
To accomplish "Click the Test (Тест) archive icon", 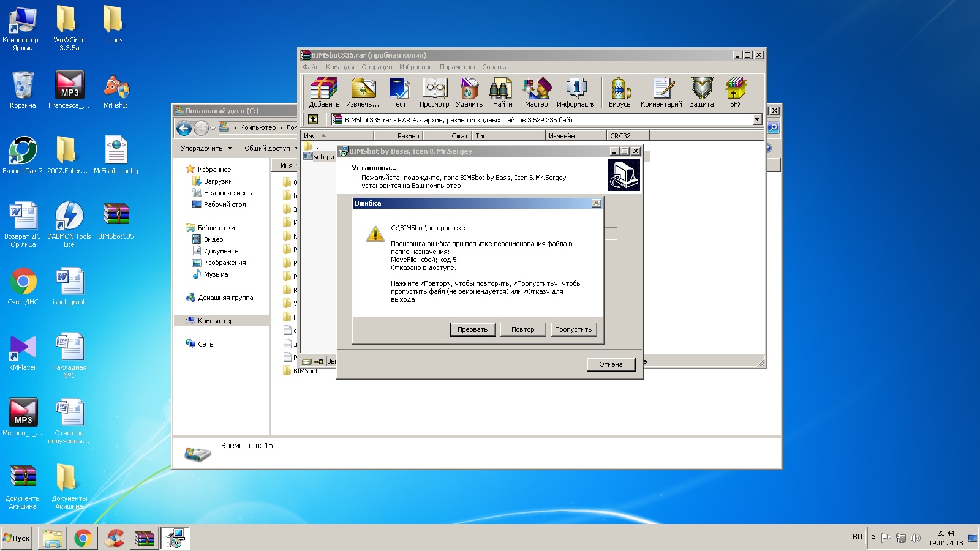I will click(399, 92).
